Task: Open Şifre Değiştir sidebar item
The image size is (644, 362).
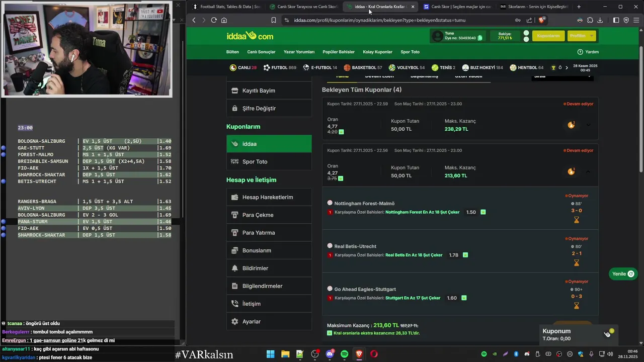Action: pyautogui.click(x=269, y=108)
